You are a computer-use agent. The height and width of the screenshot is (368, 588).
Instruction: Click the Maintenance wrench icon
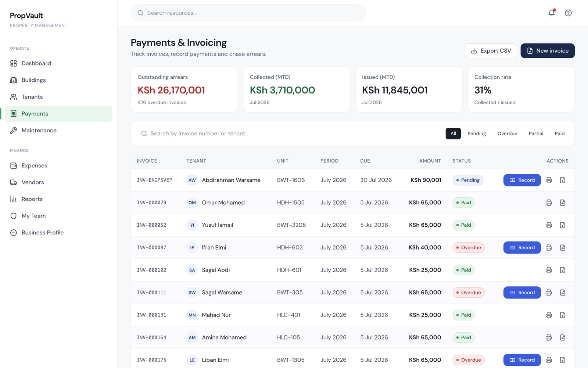point(14,130)
